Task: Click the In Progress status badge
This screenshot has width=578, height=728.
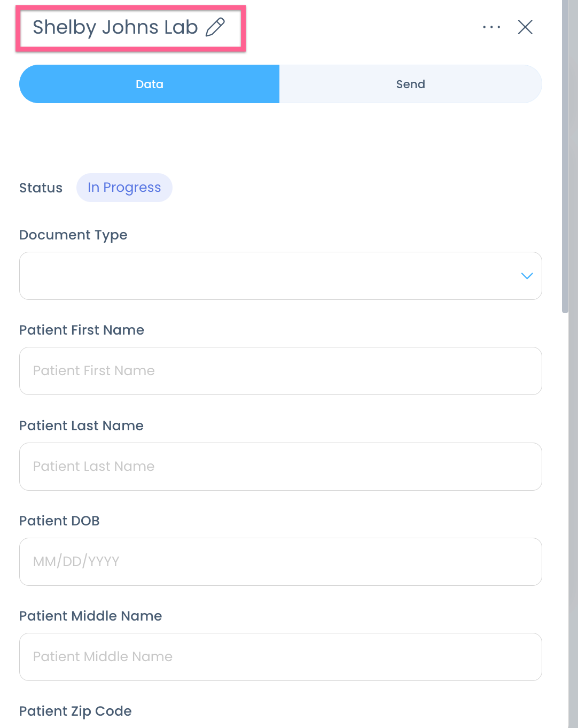Action: click(124, 188)
